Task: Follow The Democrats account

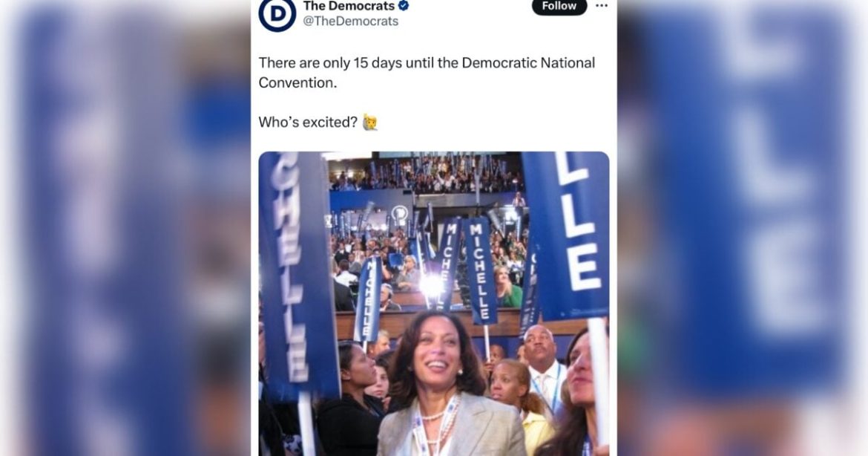Action: [x=559, y=6]
